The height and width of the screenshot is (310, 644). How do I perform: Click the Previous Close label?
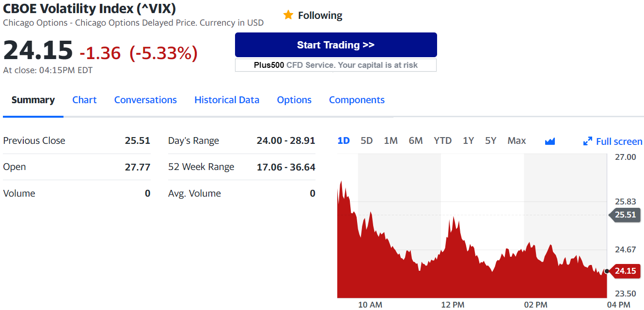click(x=34, y=140)
